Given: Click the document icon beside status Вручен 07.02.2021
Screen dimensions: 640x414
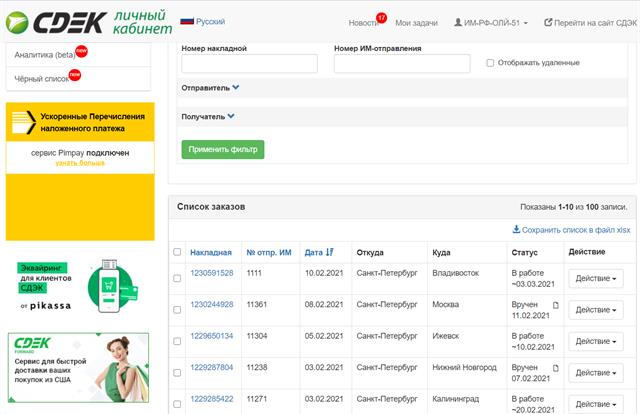Looking at the screenshot, I should (x=556, y=368).
